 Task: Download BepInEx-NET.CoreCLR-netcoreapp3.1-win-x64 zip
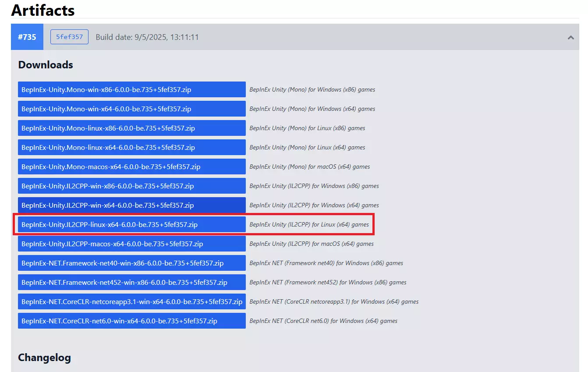tap(132, 301)
